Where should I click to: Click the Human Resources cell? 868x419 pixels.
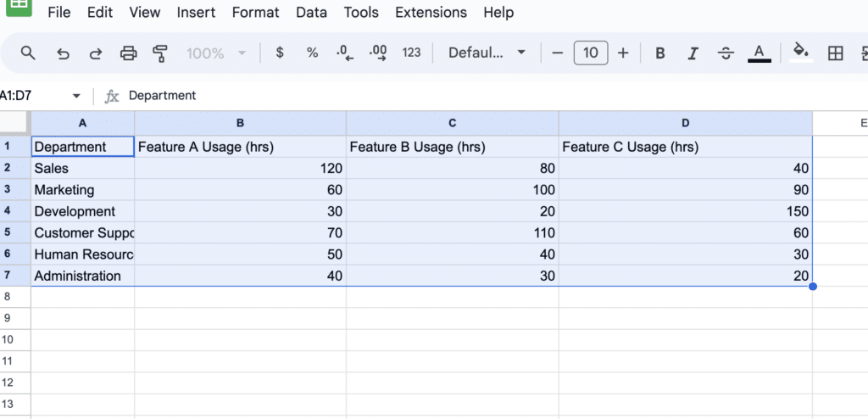[x=82, y=254]
